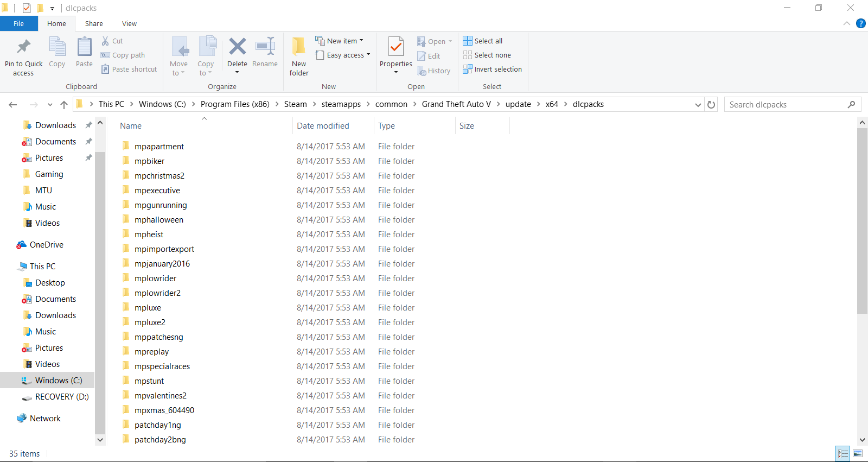Select OneDrive in navigation pane
This screenshot has width=868, height=462.
47,244
